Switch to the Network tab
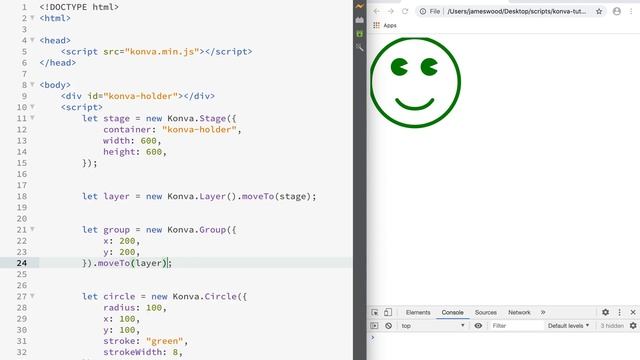 pos(519,312)
